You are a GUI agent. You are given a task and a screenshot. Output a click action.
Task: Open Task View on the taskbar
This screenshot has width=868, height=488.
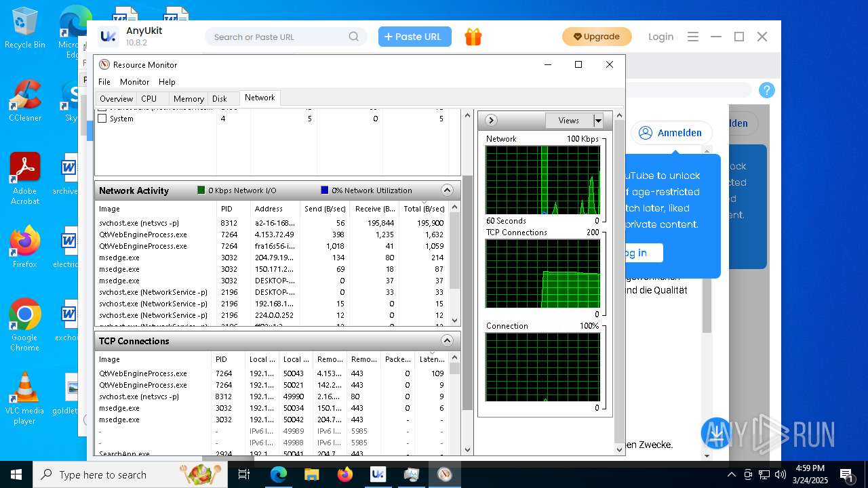coord(244,474)
